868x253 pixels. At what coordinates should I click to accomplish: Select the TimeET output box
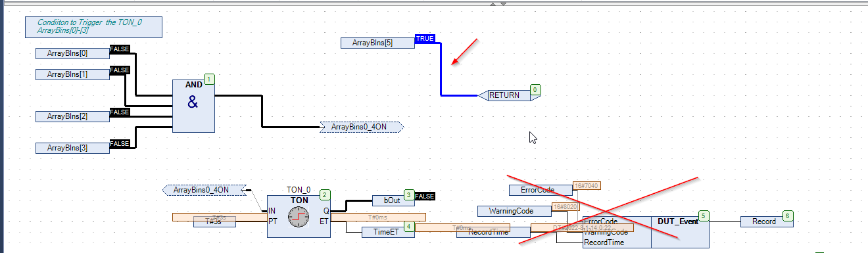386,232
